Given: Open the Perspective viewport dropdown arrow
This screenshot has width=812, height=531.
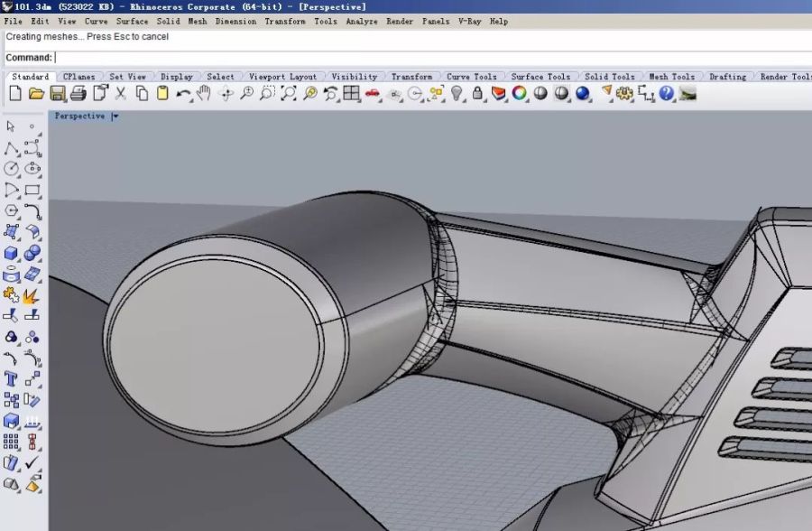Looking at the screenshot, I should [x=115, y=116].
